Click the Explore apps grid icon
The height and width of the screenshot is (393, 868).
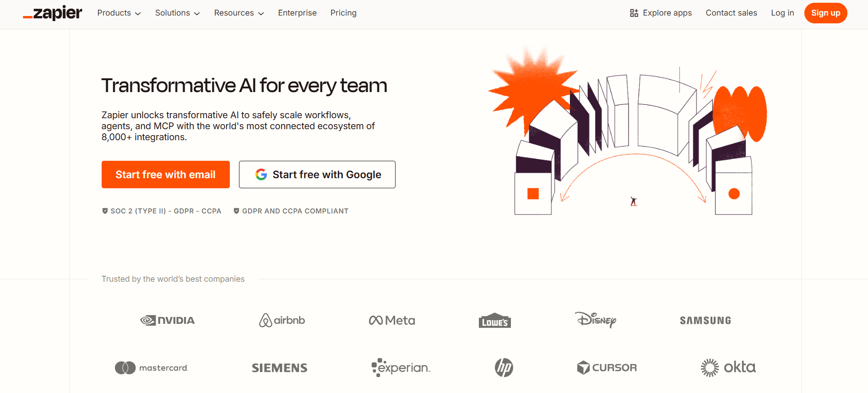pyautogui.click(x=634, y=13)
